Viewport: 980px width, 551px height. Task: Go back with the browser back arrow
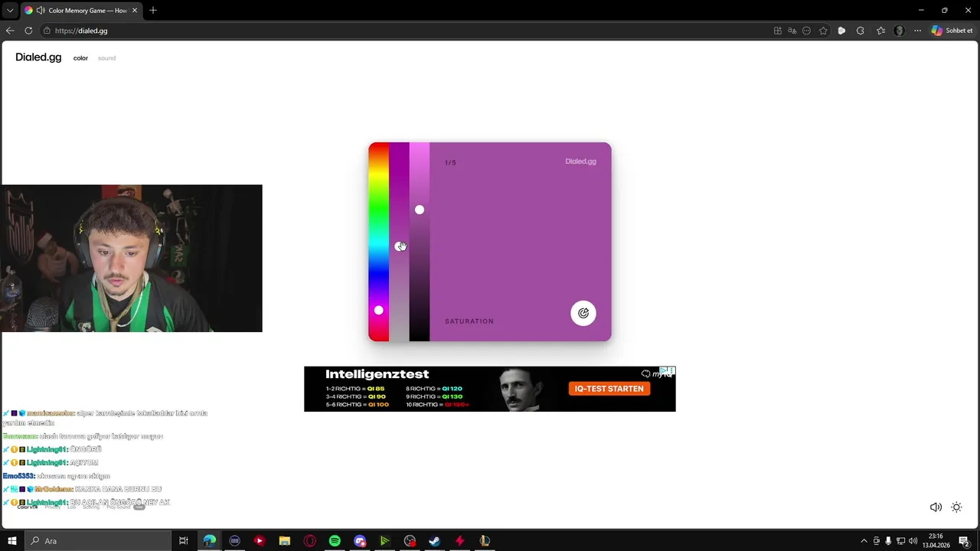coord(10,31)
